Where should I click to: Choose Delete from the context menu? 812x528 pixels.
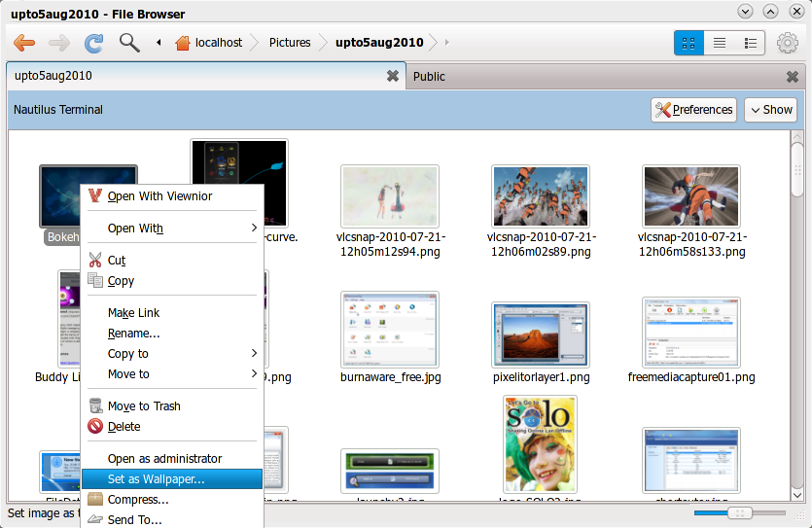[x=172, y=427]
